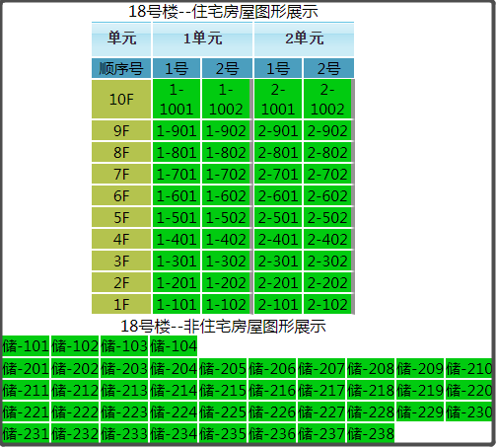The width and height of the screenshot is (497, 448).
Task: Choose storage unit 储-226
Action: coord(272,411)
